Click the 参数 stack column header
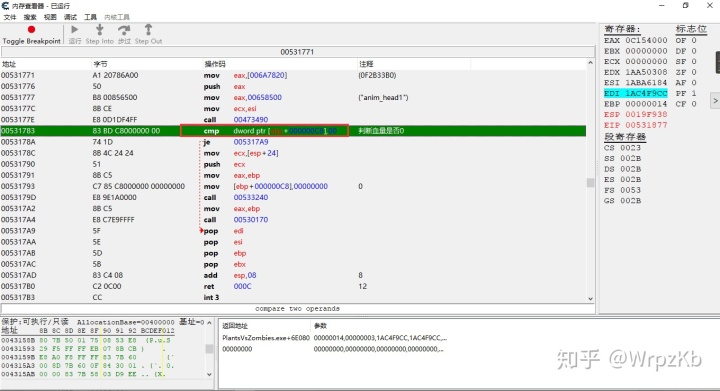This screenshot has width=720, height=391. pos(320,326)
